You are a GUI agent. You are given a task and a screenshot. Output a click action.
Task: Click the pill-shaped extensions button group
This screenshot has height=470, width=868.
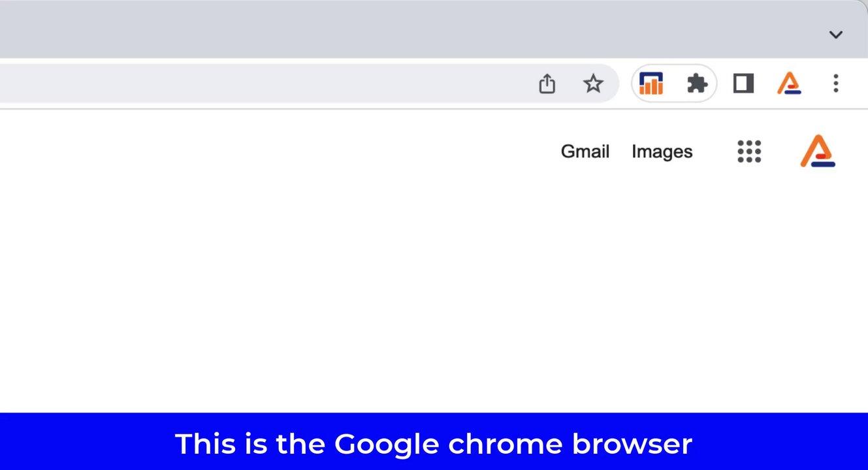pos(674,84)
